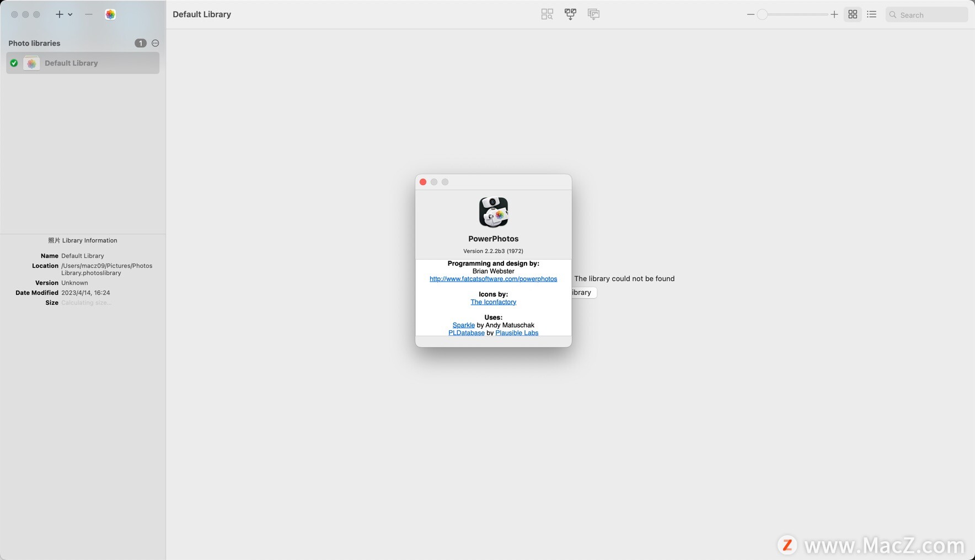Click the Default Library photos thumbnail icon
The width and height of the screenshot is (975, 560).
pos(31,63)
